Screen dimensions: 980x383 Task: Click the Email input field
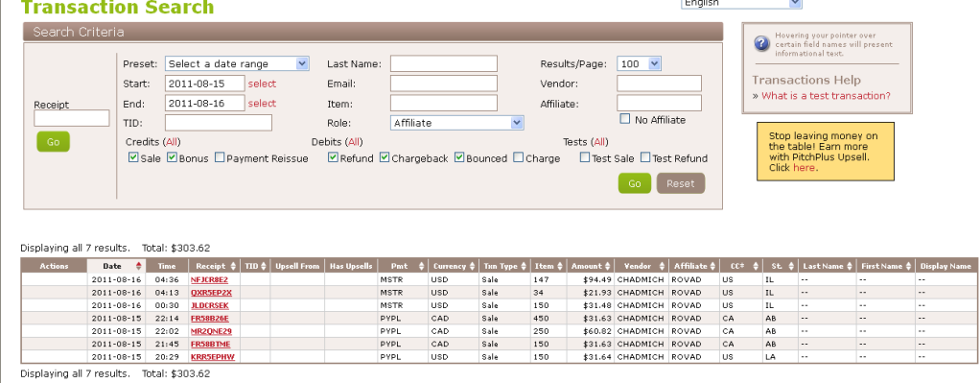point(444,84)
